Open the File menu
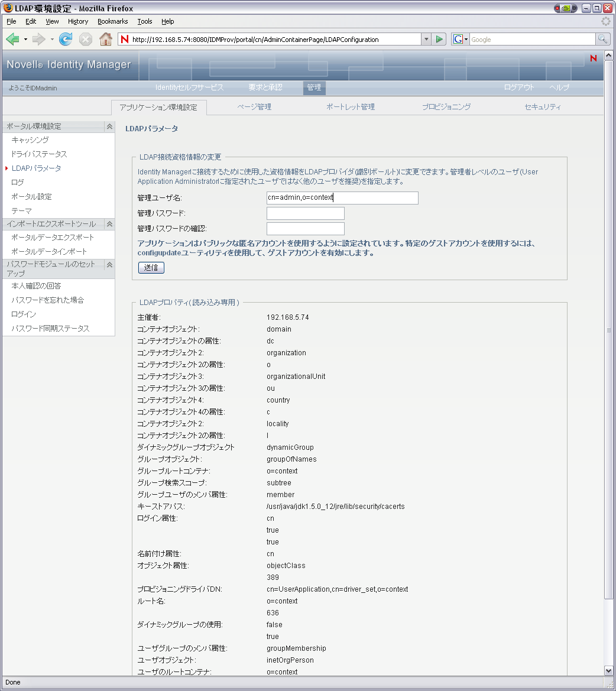This screenshot has width=616, height=691. click(11, 21)
